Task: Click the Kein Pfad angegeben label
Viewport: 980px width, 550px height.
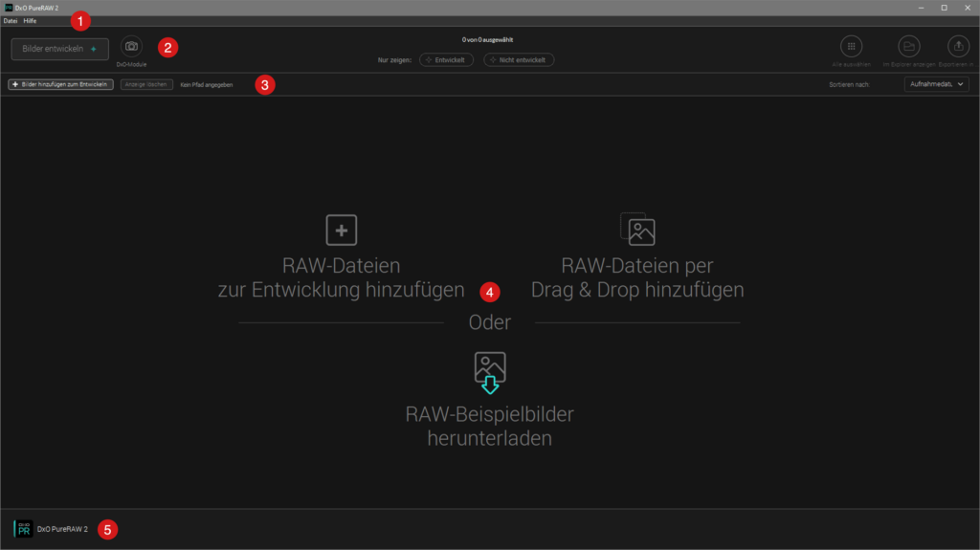Action: (207, 84)
